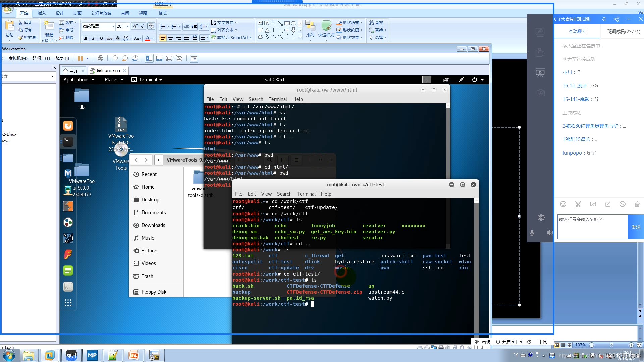The height and width of the screenshot is (362, 644).
Task: Click 转换为 SmartArt button
Action: coord(231,38)
